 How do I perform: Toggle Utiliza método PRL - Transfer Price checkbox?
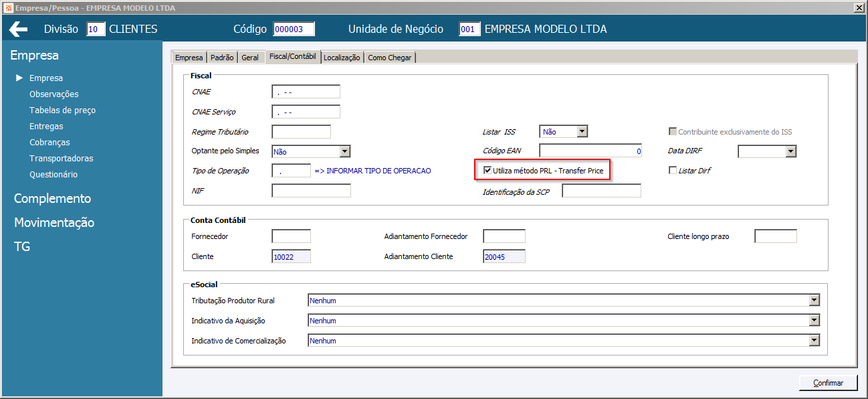[x=487, y=171]
